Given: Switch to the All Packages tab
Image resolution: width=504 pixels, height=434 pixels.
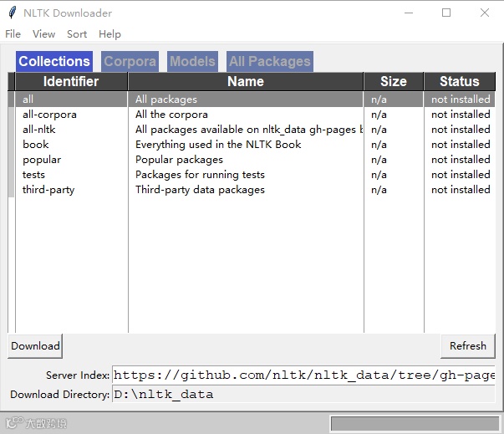Looking at the screenshot, I should (x=270, y=61).
